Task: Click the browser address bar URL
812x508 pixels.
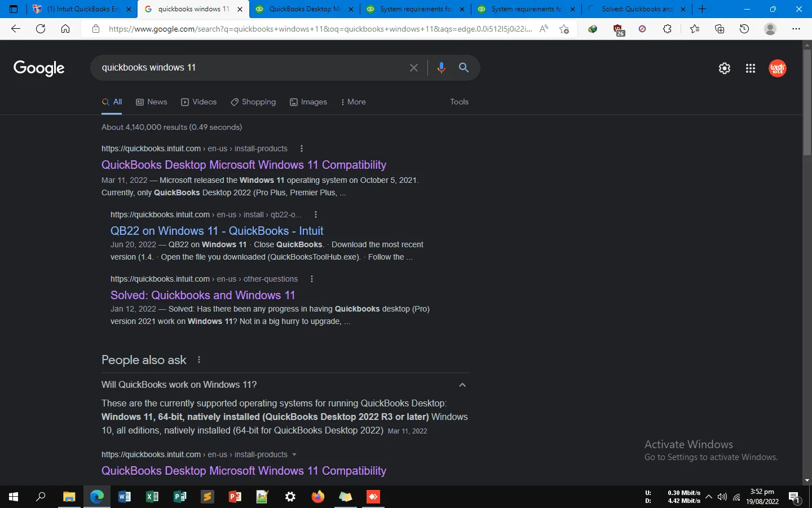Action: (319, 29)
